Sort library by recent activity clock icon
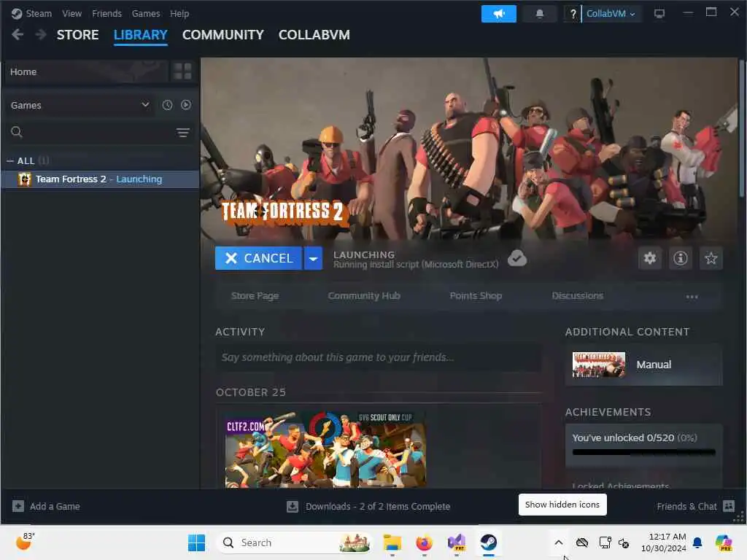Viewport: 747px width, 560px height. coord(167,105)
